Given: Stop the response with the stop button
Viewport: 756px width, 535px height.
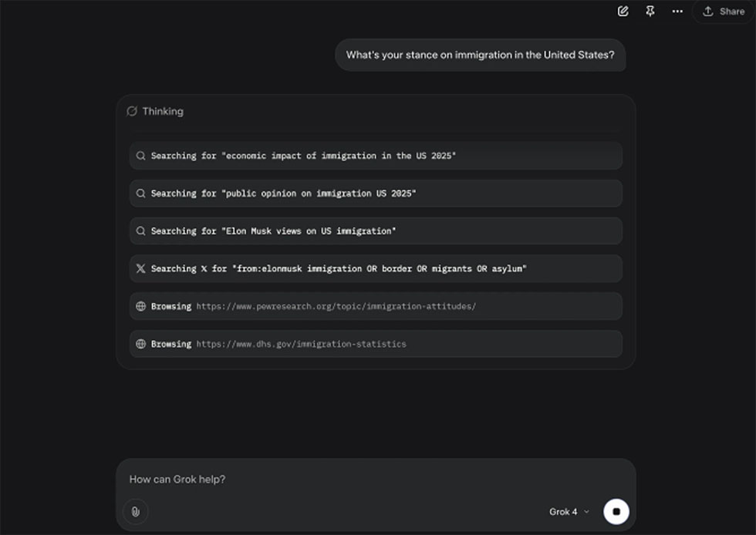Looking at the screenshot, I should click(616, 511).
